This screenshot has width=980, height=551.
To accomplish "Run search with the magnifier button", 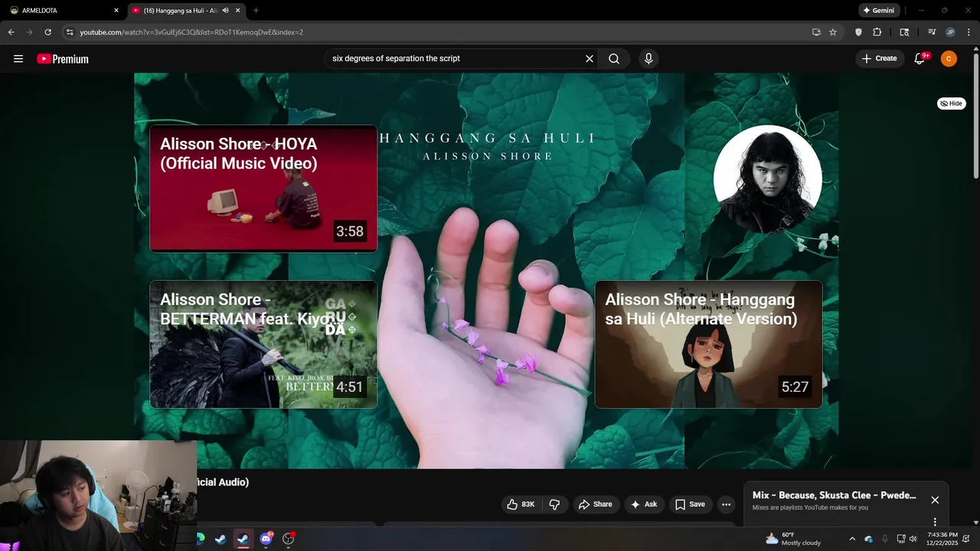I will 614,59.
